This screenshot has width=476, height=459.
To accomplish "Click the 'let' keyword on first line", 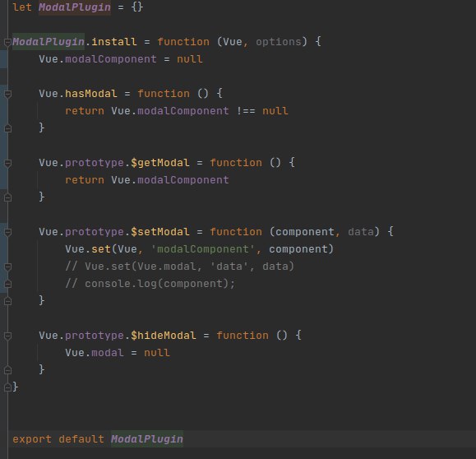I will (22, 7).
